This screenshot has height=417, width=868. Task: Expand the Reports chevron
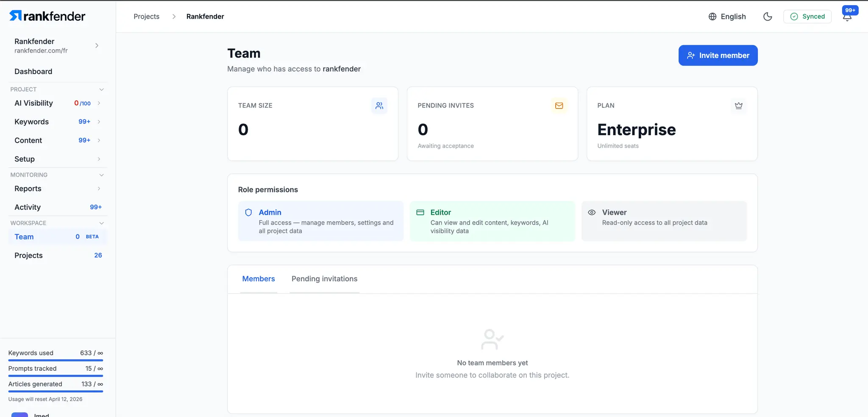click(x=99, y=189)
